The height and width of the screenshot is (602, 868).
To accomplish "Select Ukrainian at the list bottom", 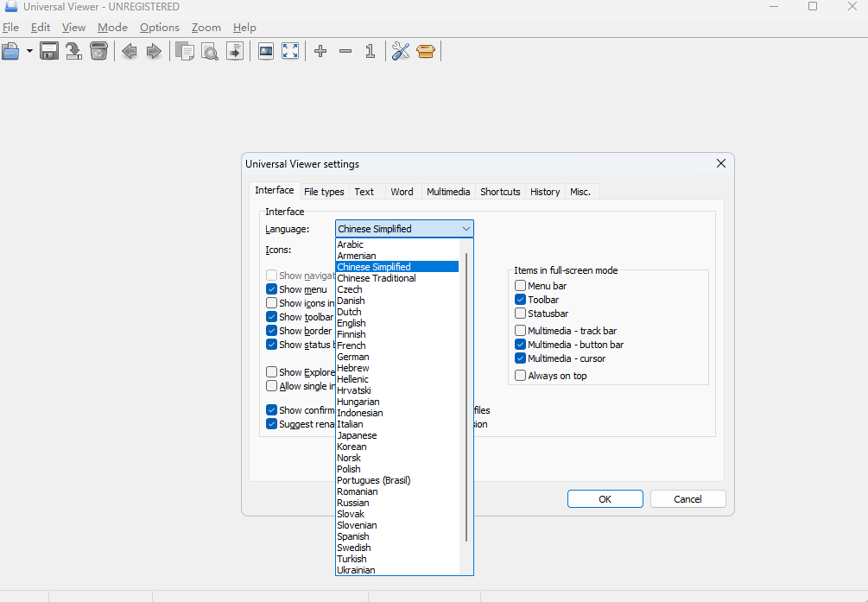I will [397, 570].
